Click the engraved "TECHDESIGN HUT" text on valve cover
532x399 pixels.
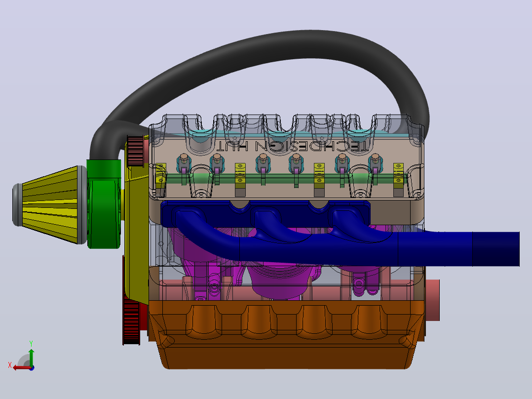(x=292, y=146)
